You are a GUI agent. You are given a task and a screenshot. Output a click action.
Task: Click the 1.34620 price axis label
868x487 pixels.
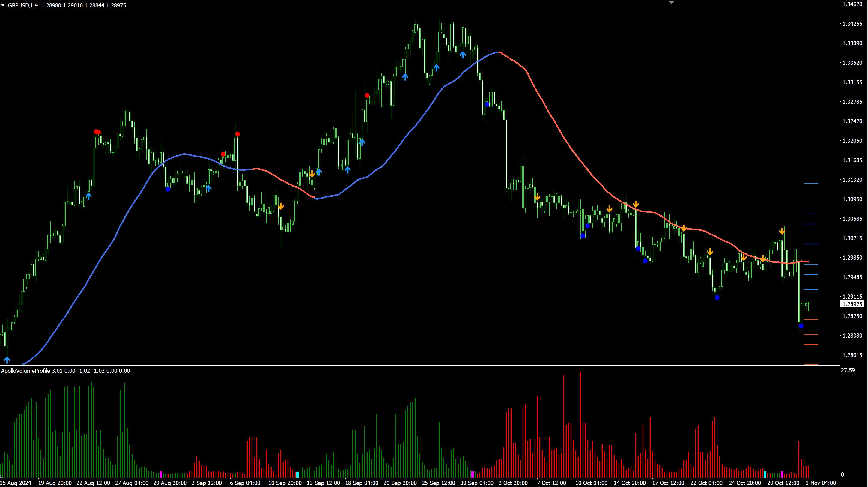(852, 4)
